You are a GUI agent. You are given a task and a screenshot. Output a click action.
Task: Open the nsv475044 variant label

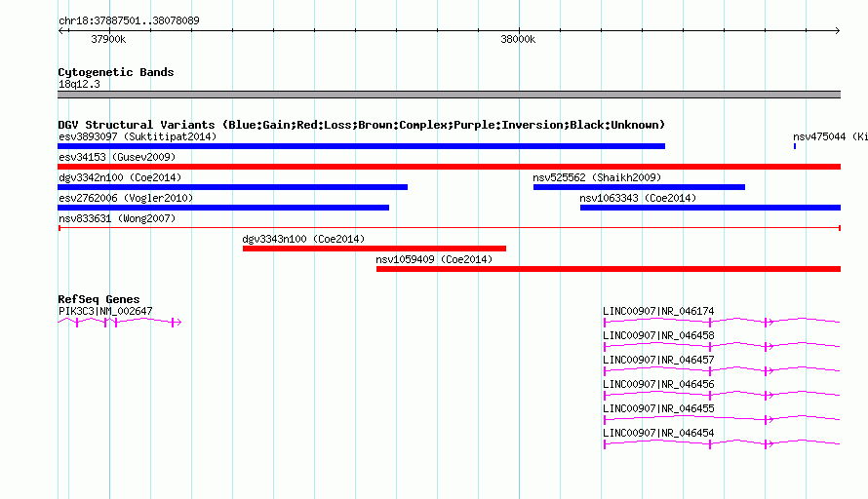[830, 136]
